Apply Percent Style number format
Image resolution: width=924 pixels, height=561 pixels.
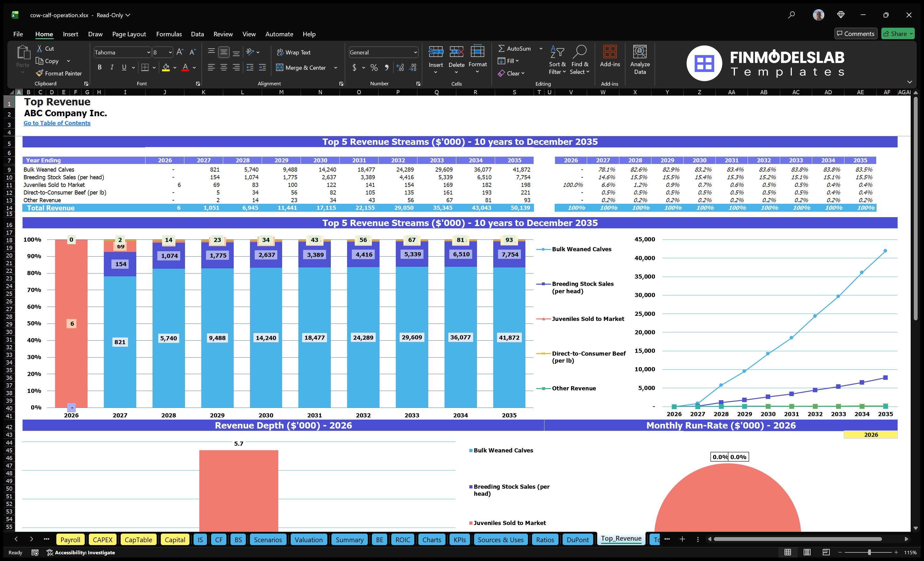click(x=374, y=68)
